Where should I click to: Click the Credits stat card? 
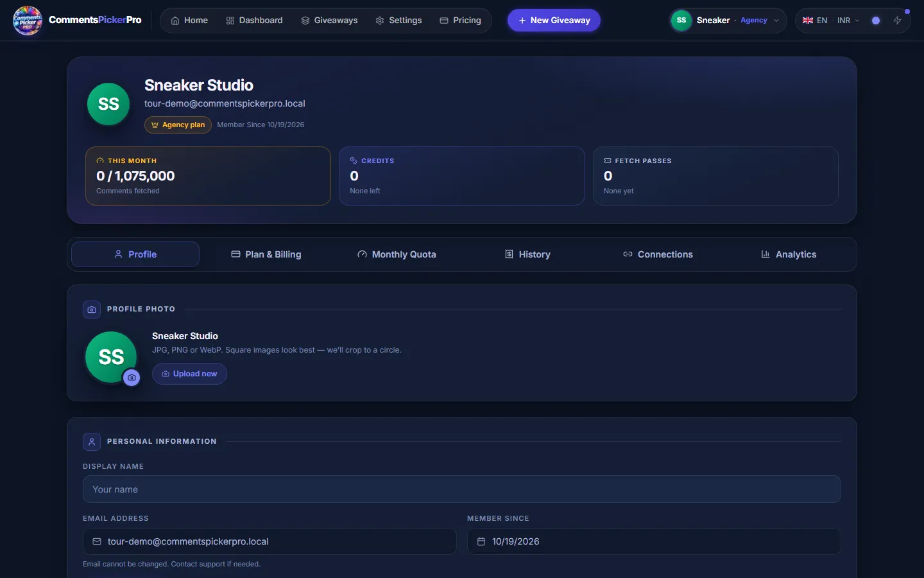(462, 176)
